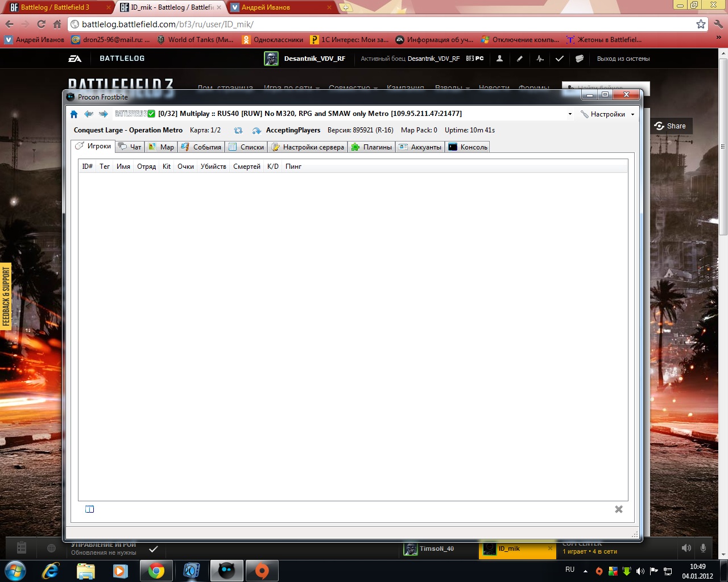The image size is (728, 582).
Task: Switch to the Игроки tab
Action: [94, 146]
